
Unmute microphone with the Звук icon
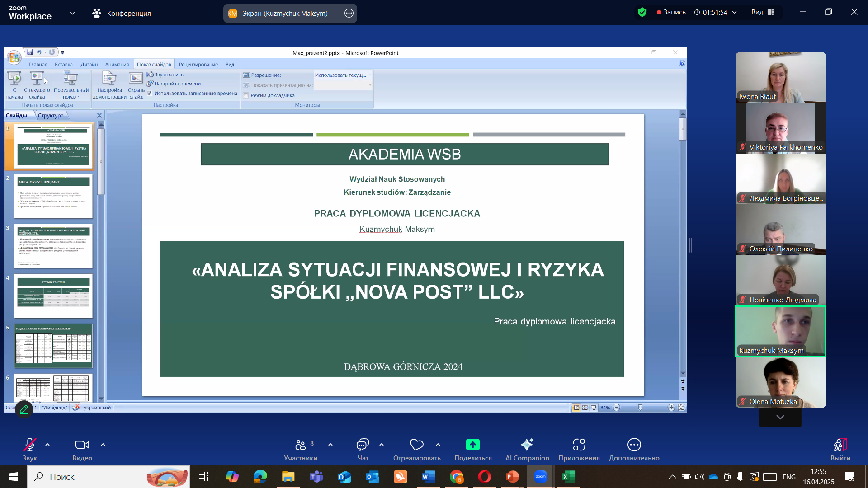tap(30, 445)
